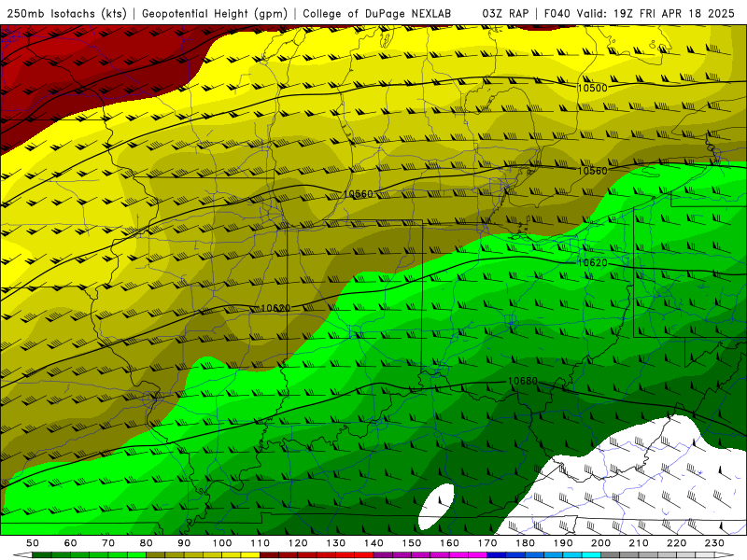Image resolution: width=747 pixels, height=560 pixels.
Task: Click the 160 value on the color scale
Action: coord(449,543)
